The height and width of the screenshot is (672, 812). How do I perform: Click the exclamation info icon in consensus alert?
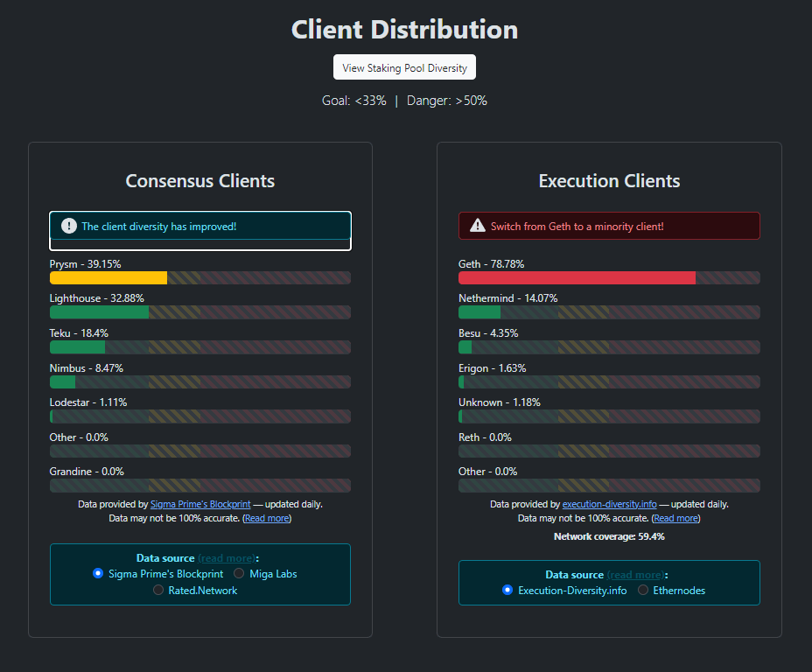coord(69,227)
